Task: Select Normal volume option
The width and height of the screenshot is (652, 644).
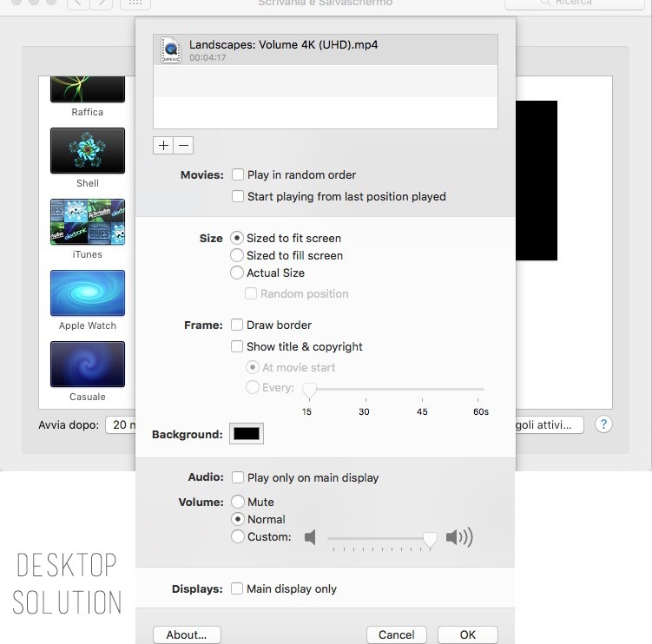Action: (238, 519)
